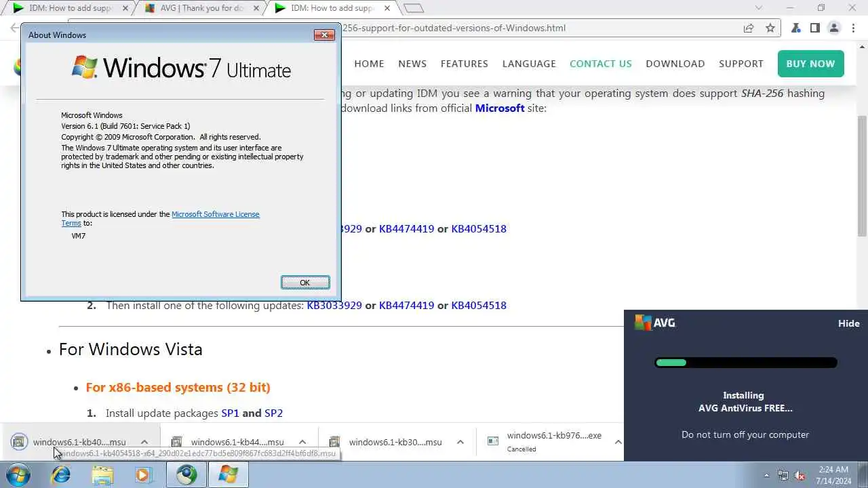Expand options for windows6.1-kb44 download
The width and height of the screenshot is (868, 488).
pyautogui.click(x=302, y=442)
